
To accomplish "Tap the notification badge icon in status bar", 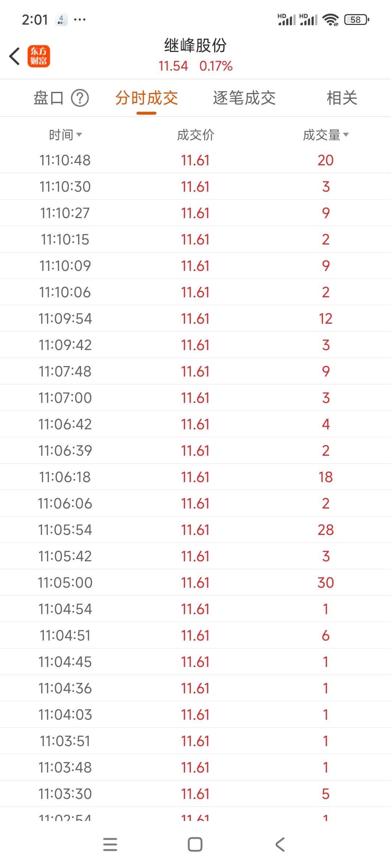I will pos(61,20).
